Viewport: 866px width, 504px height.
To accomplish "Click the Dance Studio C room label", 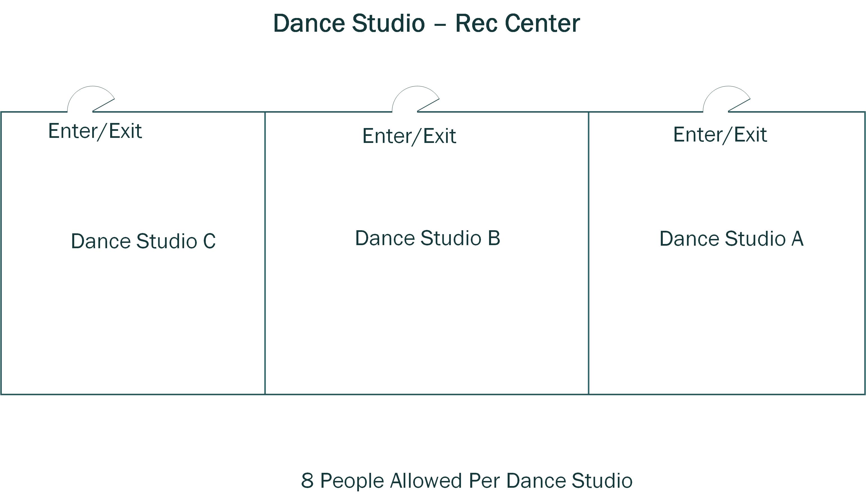I will (x=143, y=241).
